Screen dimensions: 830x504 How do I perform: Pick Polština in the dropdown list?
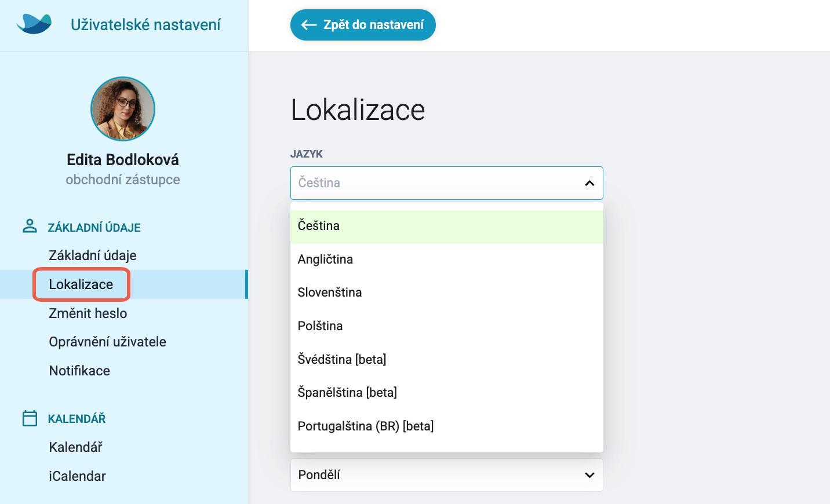pos(446,326)
